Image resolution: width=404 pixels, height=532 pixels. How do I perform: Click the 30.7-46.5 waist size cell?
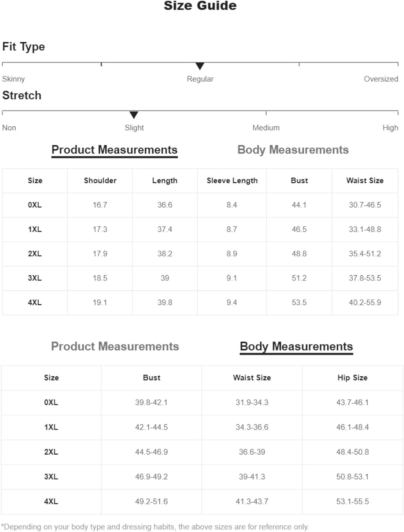pyautogui.click(x=365, y=205)
